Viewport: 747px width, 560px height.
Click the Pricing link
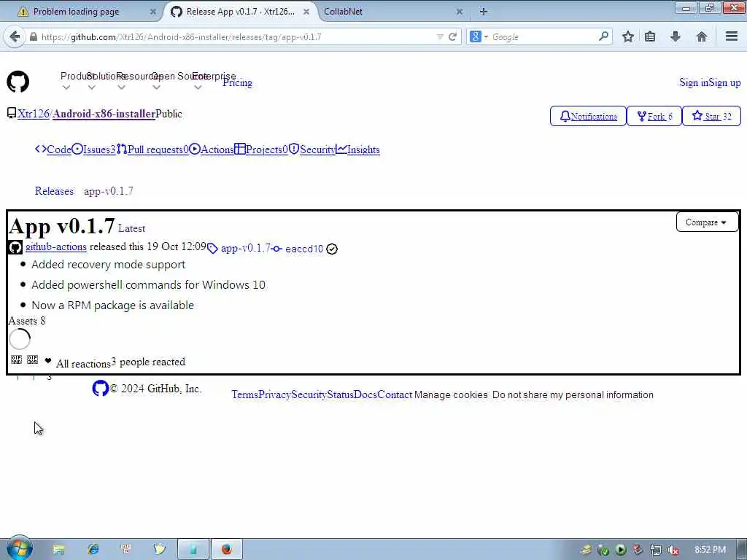coord(237,83)
